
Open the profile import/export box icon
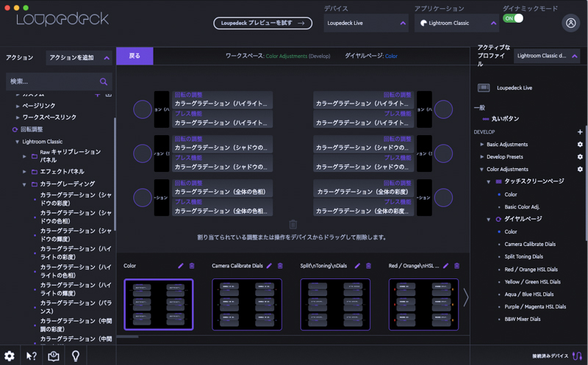[x=54, y=355]
